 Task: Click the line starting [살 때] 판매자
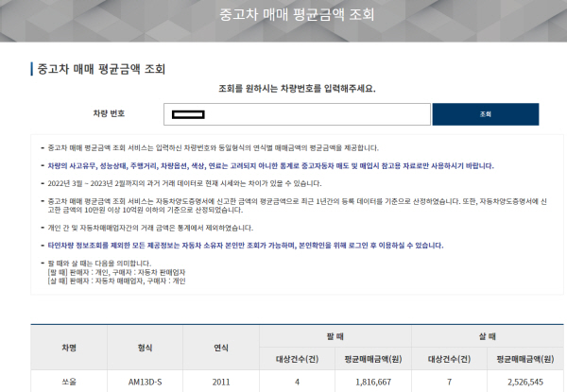tap(116, 281)
